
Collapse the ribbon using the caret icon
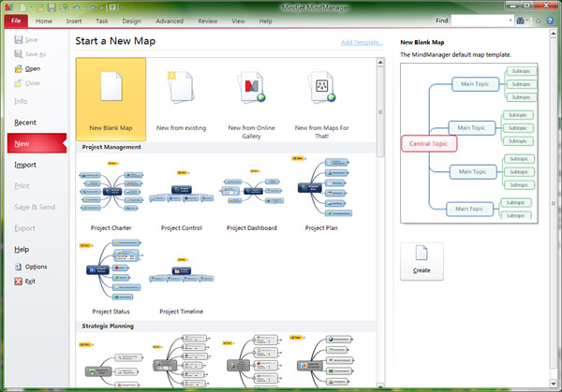539,22
